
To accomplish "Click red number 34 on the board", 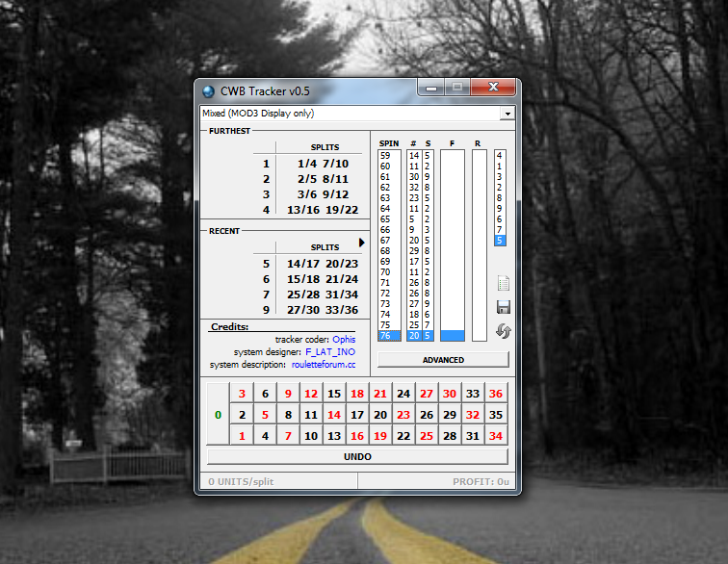I will tap(496, 436).
